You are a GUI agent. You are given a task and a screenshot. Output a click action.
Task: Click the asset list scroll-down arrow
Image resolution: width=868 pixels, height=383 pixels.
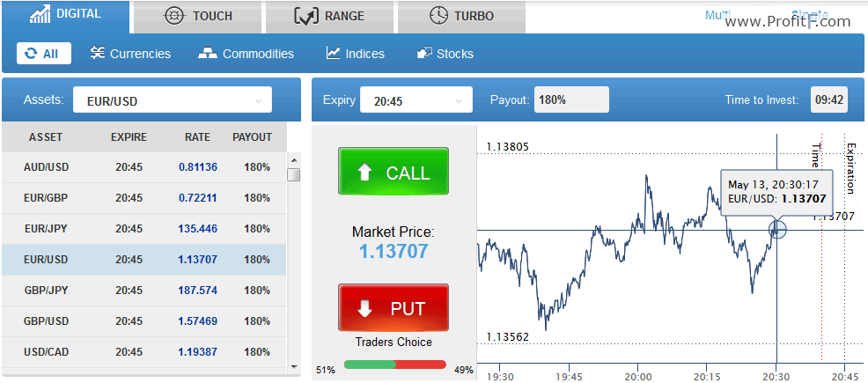[294, 366]
